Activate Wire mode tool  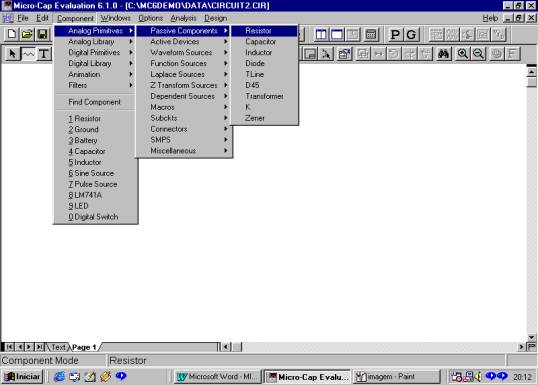(28, 54)
